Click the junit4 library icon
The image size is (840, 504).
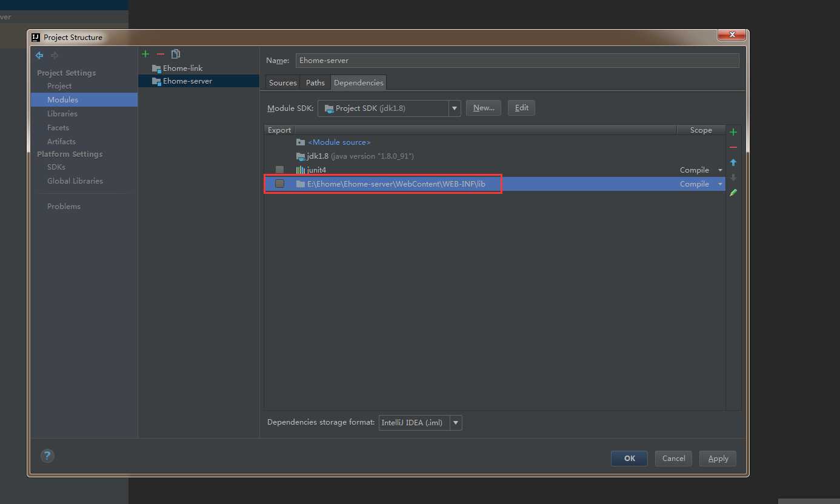[x=301, y=170]
